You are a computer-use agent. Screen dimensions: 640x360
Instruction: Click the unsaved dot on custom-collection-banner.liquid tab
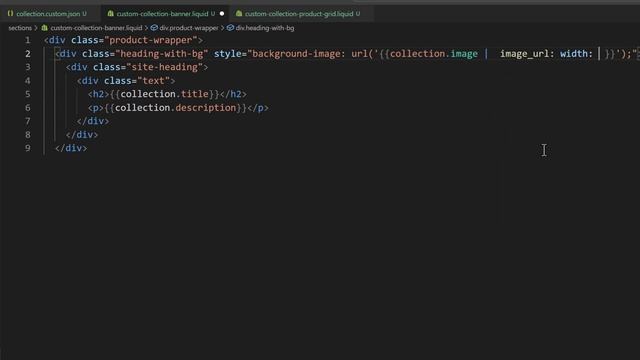click(x=222, y=13)
